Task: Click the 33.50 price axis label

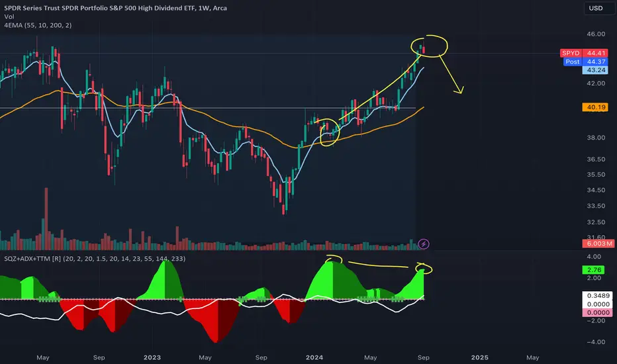Action: [596, 206]
